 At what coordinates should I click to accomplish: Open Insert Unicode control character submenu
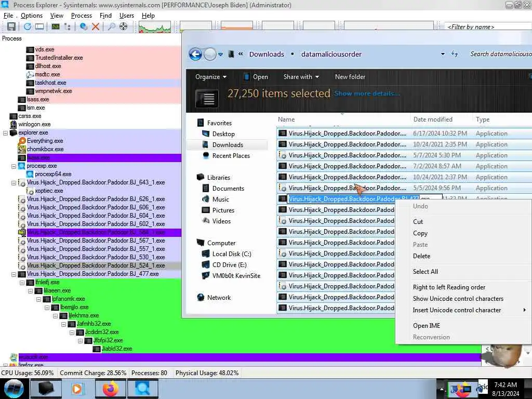click(463, 310)
